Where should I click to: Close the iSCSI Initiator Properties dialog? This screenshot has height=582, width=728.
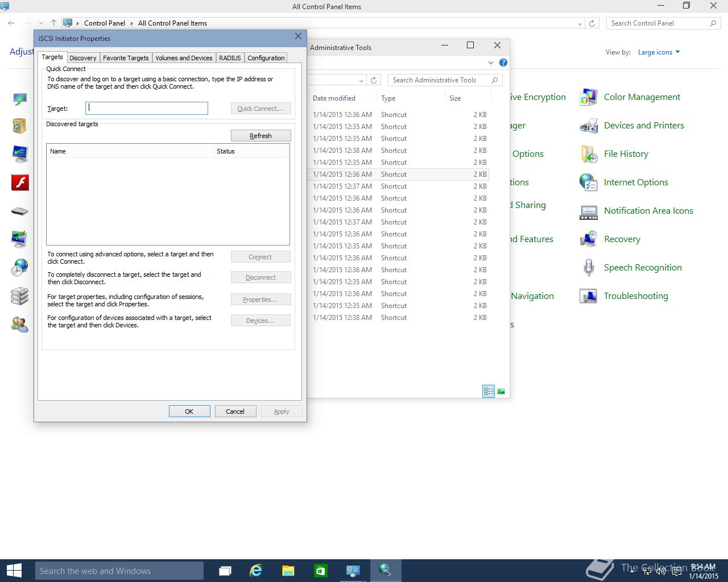coord(298,36)
